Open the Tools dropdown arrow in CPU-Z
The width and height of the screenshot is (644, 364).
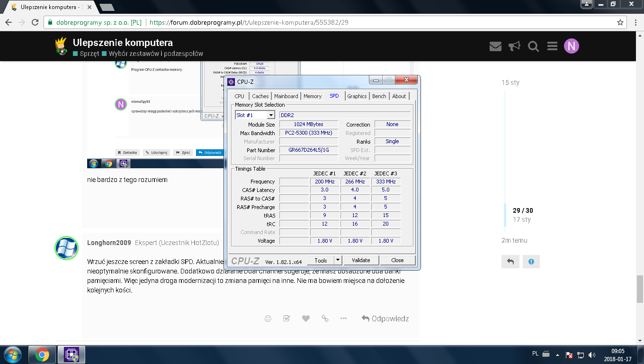pyautogui.click(x=338, y=260)
